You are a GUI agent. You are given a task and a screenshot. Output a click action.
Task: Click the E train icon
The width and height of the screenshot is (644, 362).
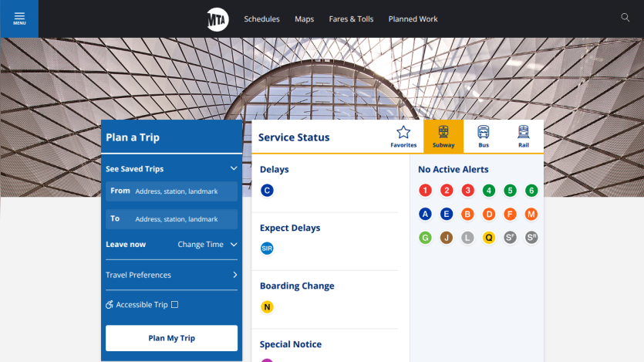(x=447, y=214)
